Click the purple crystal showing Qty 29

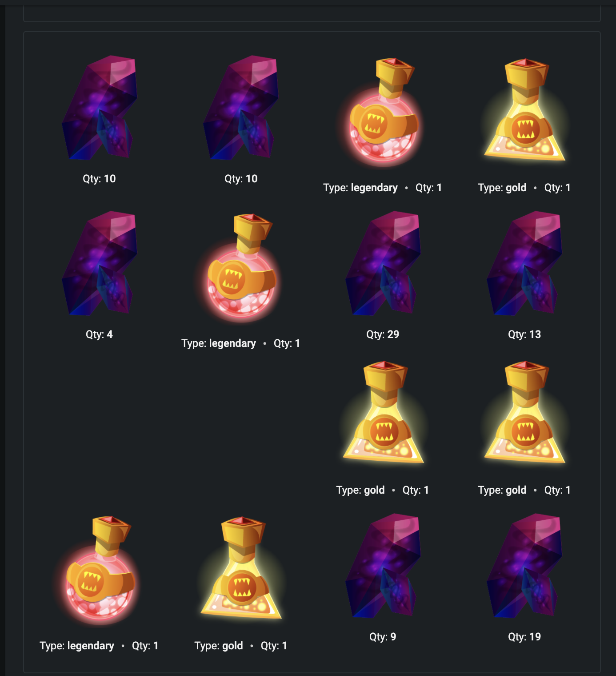[383, 263]
